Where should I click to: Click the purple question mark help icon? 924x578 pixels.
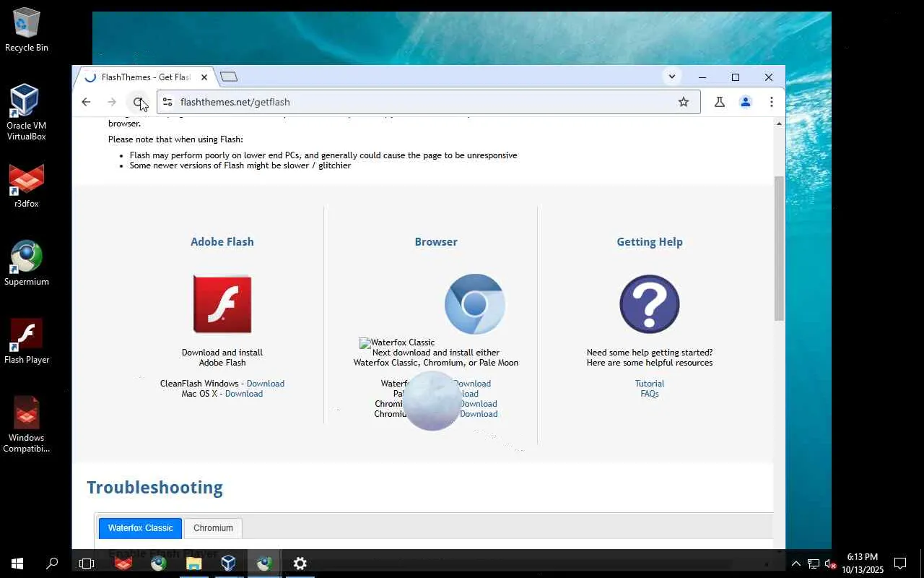coord(650,304)
